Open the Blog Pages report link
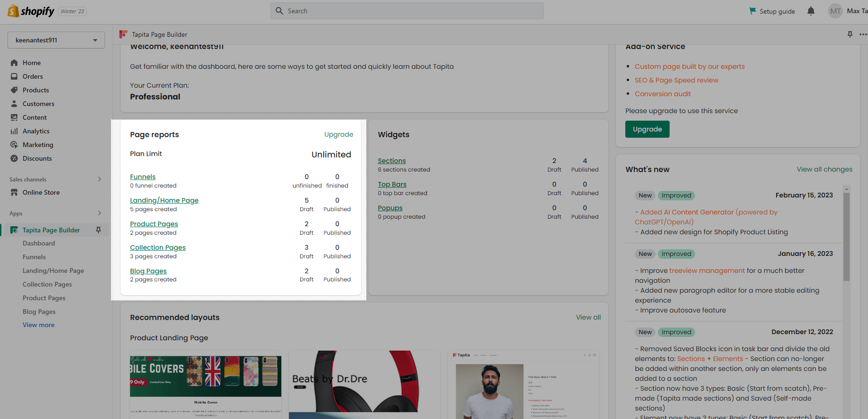The image size is (868, 419). coord(148,271)
